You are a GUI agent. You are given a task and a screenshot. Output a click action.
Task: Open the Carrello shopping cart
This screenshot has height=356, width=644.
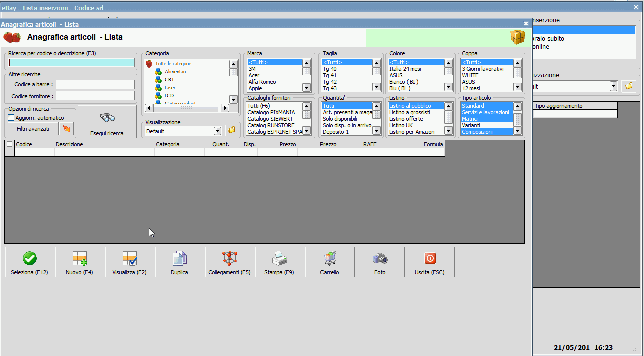[330, 262]
